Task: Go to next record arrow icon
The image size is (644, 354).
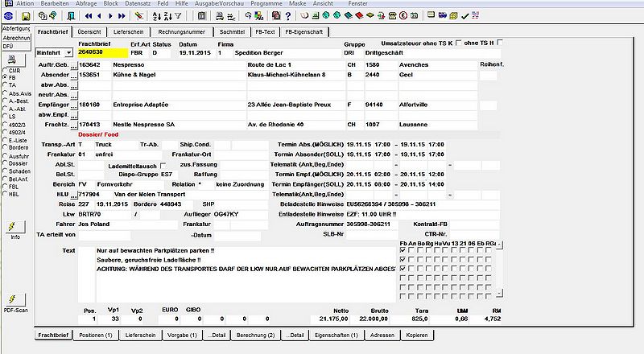Action: [x=110, y=16]
